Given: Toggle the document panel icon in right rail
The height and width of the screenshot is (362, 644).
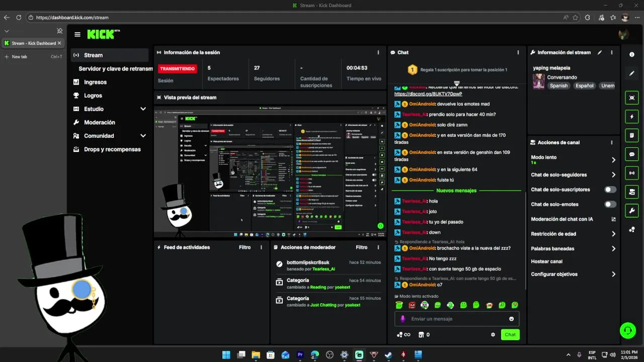Looking at the screenshot, I should tap(632, 135).
